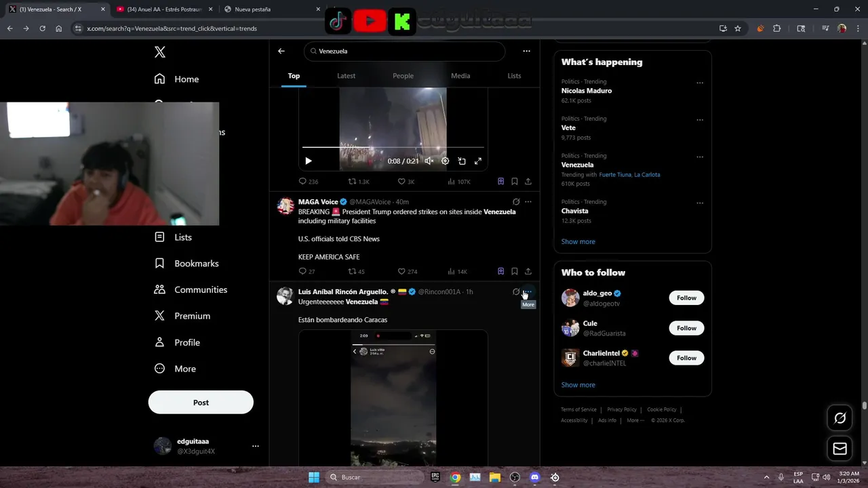Open the floating Messages button

click(840, 448)
